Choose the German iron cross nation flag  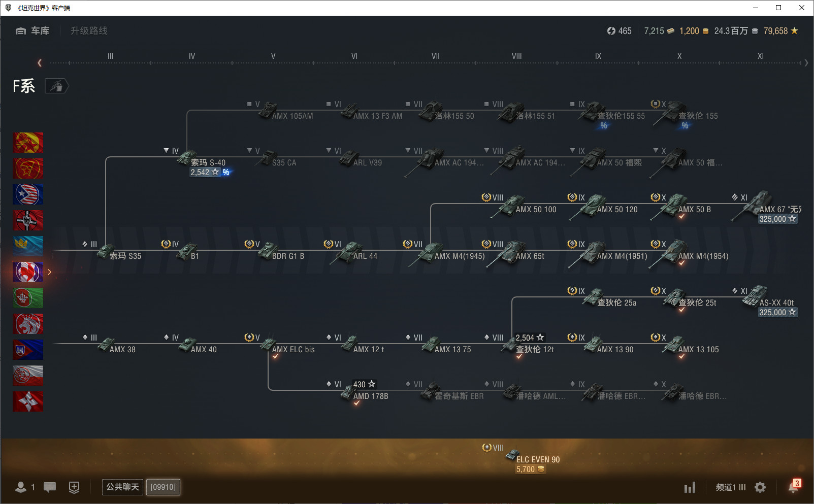pos(28,220)
